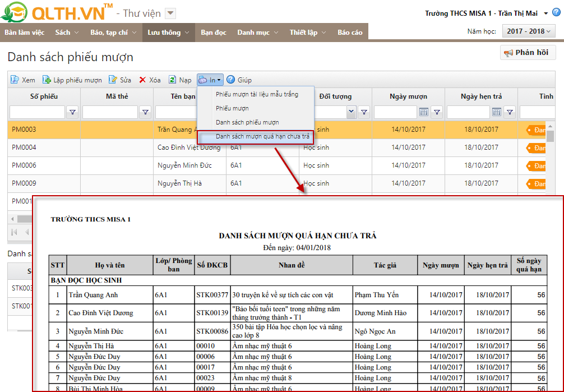Open the Năm học 2017 - 2018 dropdown

pyautogui.click(x=529, y=31)
